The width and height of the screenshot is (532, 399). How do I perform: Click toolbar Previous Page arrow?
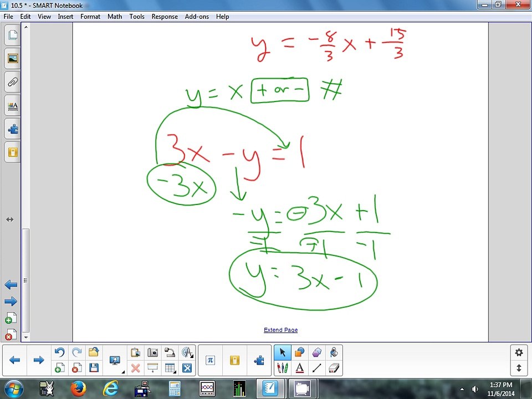click(14, 360)
